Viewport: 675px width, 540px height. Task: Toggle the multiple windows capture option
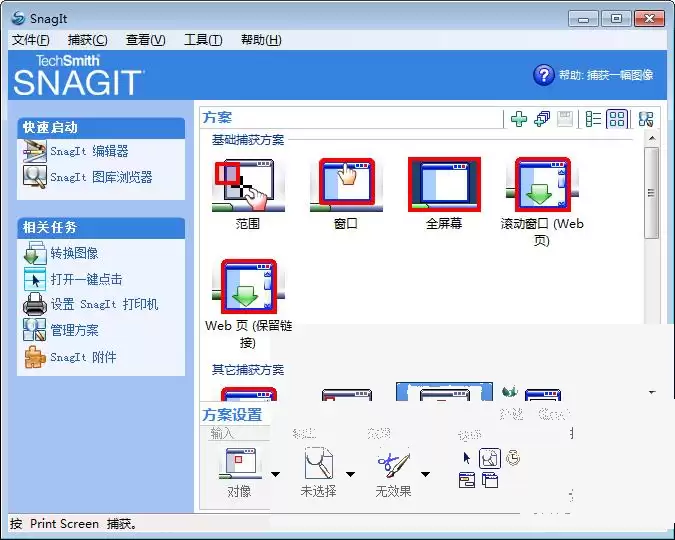pos(489,480)
